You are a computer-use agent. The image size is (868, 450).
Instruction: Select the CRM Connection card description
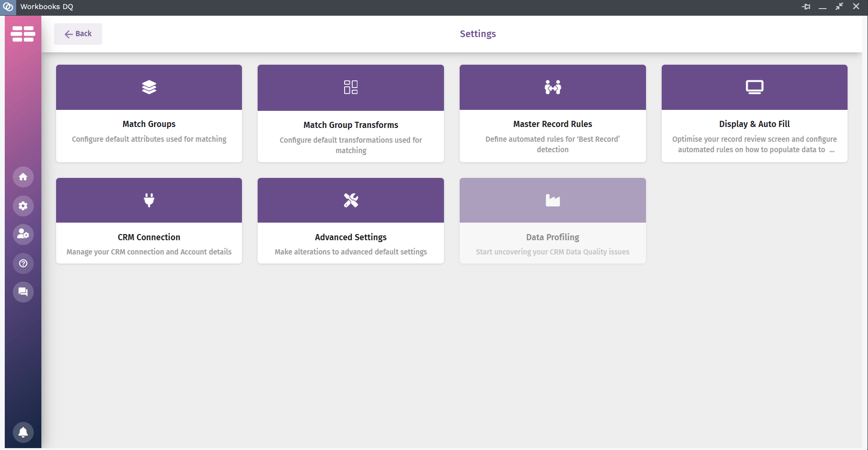149,252
